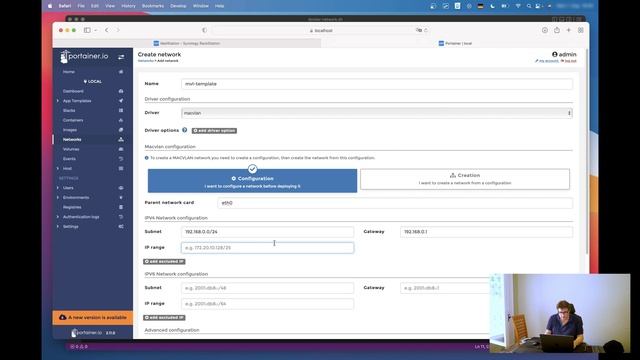Open the Safari File menu
Image resolution: width=640 pixels, height=360 pixels.
click(81, 6)
